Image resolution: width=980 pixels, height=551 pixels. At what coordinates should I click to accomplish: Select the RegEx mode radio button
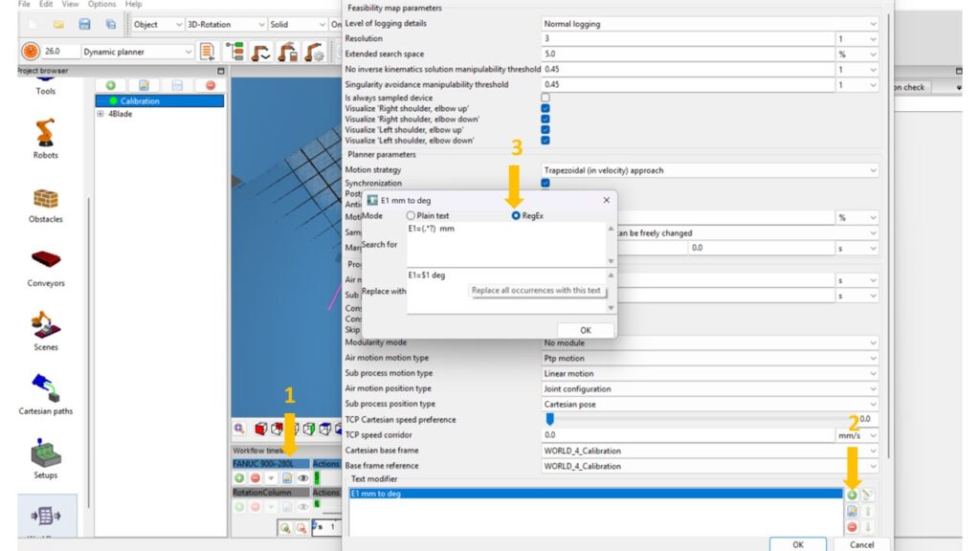[x=516, y=216]
